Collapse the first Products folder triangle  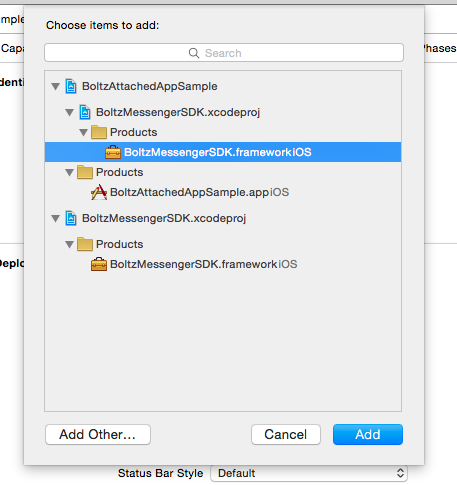pyautogui.click(x=83, y=133)
